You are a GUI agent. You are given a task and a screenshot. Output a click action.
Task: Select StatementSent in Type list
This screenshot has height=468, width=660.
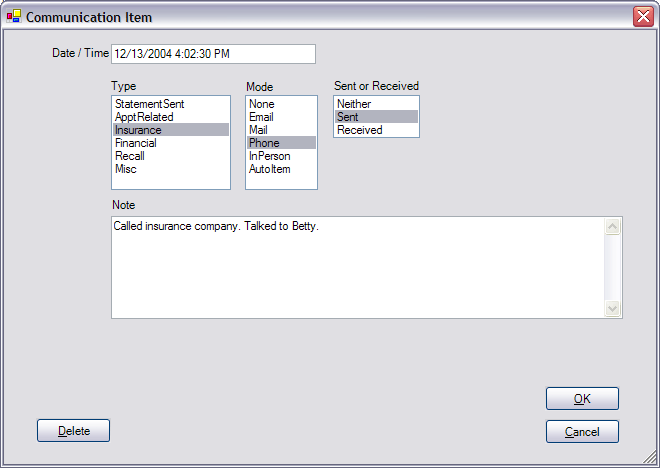(x=171, y=104)
